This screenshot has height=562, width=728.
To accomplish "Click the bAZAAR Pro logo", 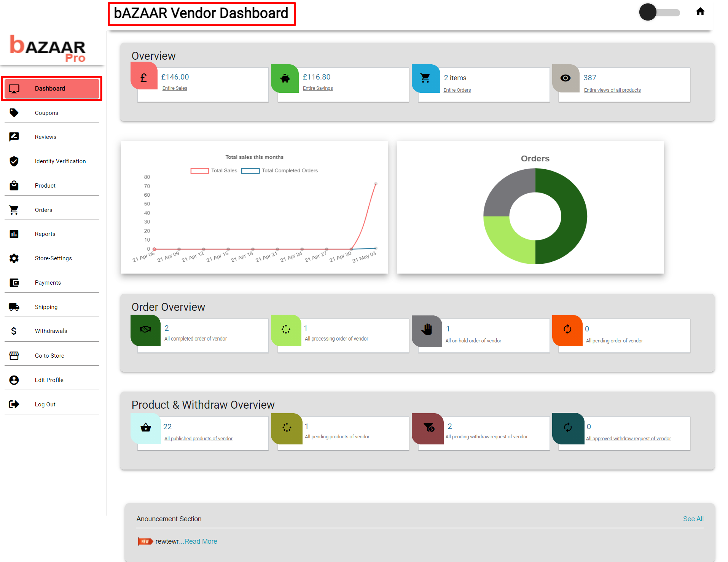I will click(x=47, y=48).
